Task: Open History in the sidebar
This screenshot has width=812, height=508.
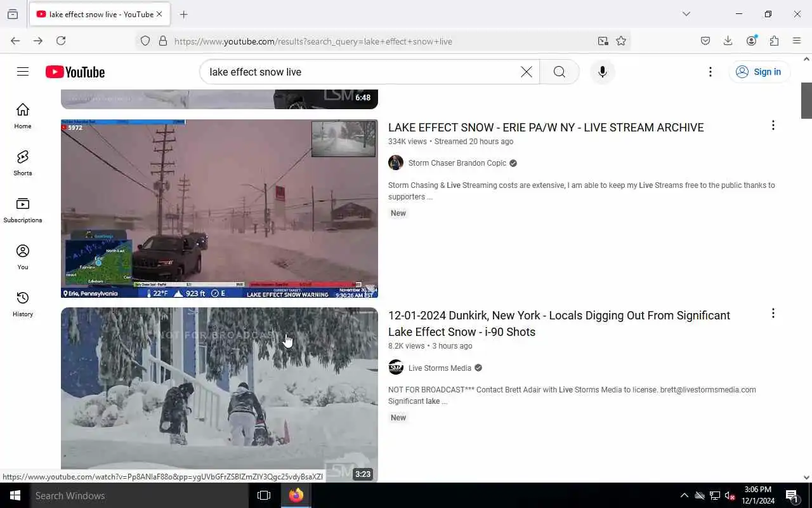Action: coord(23,304)
